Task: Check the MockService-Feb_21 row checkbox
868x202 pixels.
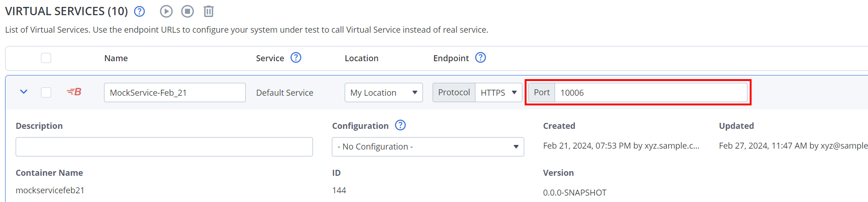Action: pyautogui.click(x=46, y=92)
